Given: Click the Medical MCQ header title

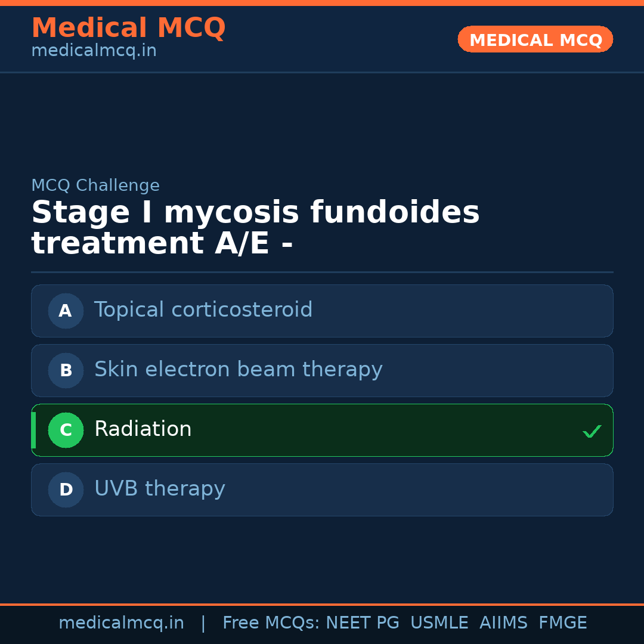Looking at the screenshot, I should pyautogui.click(x=128, y=28).
